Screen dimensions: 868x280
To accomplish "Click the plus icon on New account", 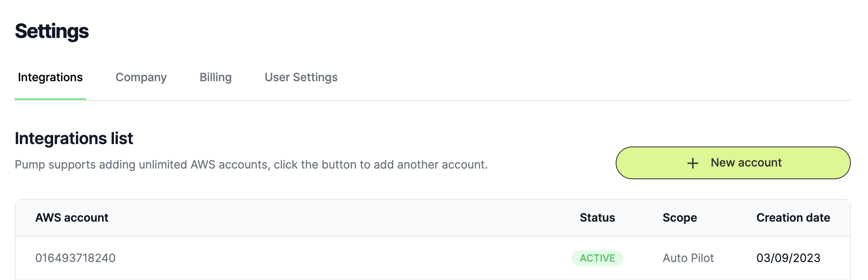I will (692, 163).
